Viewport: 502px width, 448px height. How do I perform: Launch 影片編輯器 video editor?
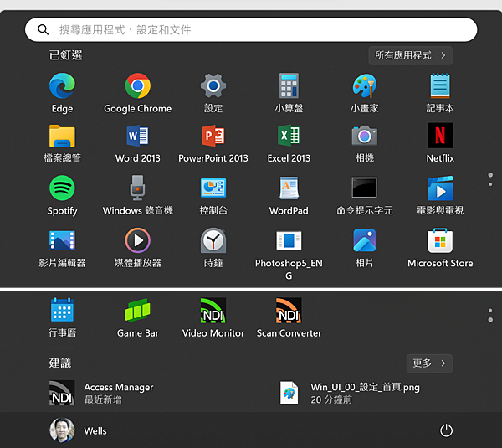pos(62,249)
